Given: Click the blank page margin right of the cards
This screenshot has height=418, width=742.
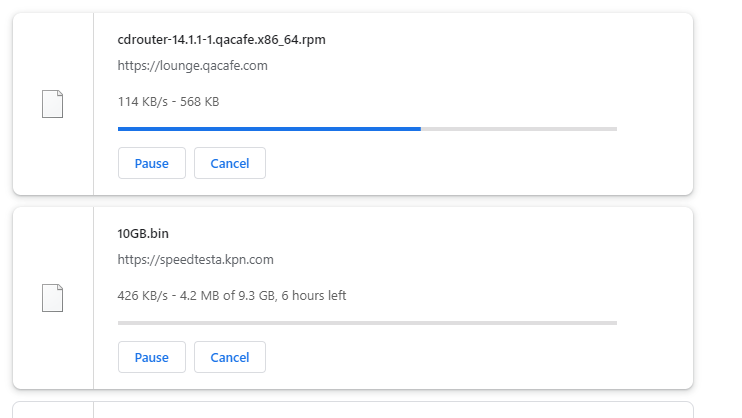Looking at the screenshot, I should tap(718, 200).
